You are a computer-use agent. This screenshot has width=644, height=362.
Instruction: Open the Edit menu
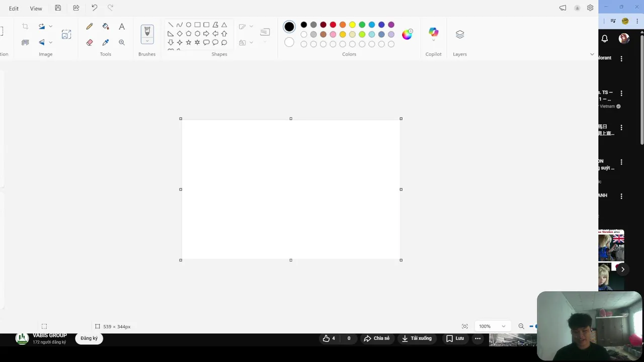tap(14, 9)
